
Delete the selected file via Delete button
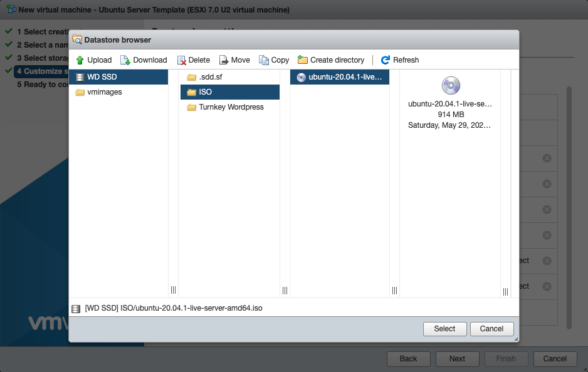point(194,60)
